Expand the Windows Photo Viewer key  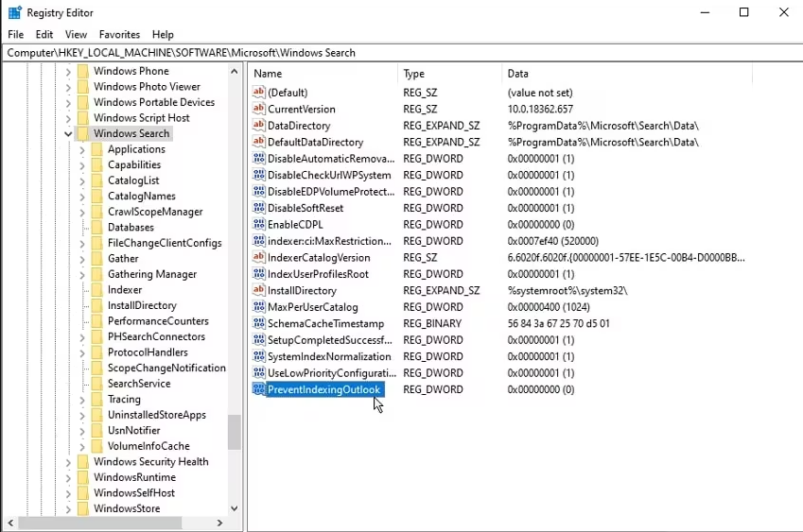click(68, 88)
